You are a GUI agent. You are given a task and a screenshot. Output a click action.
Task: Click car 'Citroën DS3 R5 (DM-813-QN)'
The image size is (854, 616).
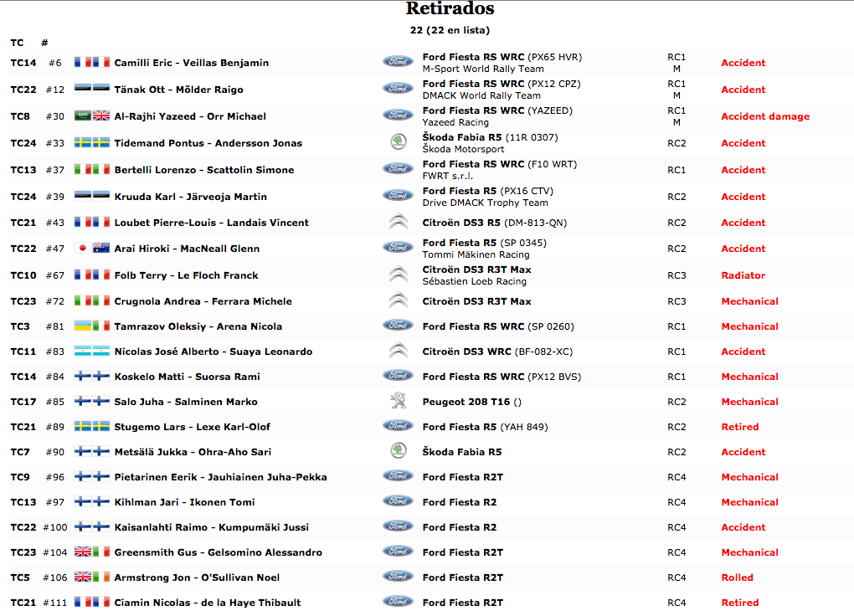(495, 223)
